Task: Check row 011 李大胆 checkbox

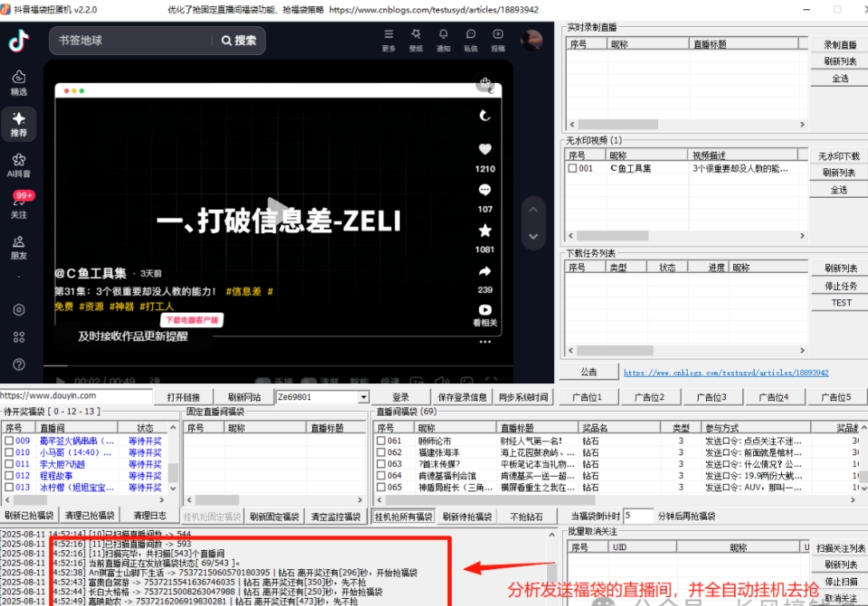Action: pos(9,464)
